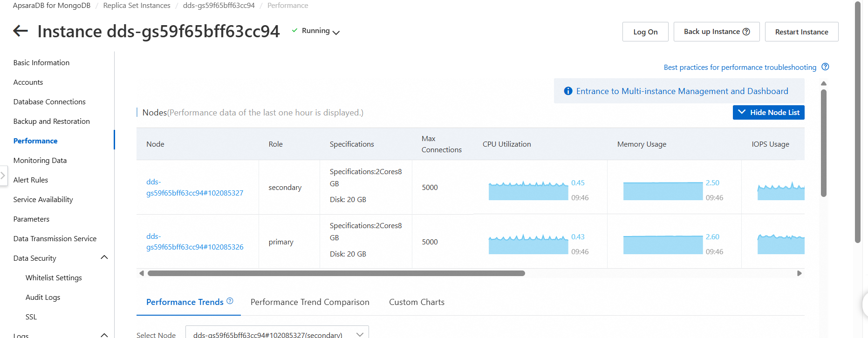Click ApsaraDB for MongoDB breadcrumb
This screenshot has width=868, height=338.
click(x=52, y=6)
